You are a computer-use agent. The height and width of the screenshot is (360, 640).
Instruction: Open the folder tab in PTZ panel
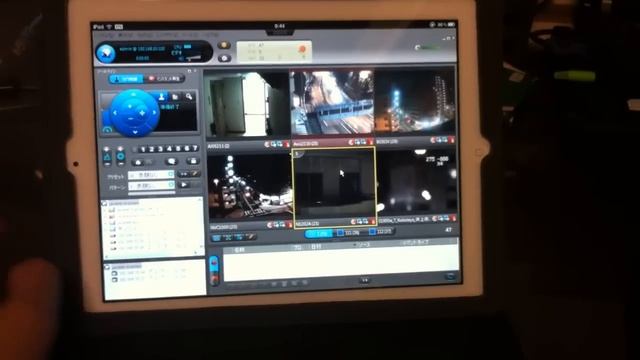pos(175,96)
